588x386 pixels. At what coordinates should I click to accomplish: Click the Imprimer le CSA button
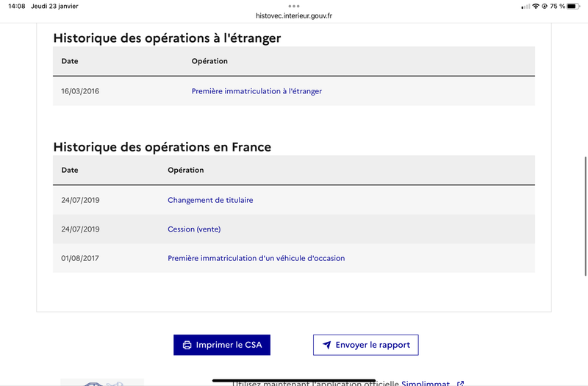(x=222, y=345)
